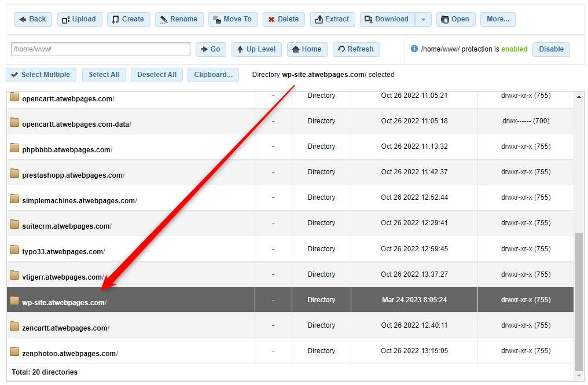Click the Upload icon in the toolbar
This screenshot has height=385, width=588.
click(66, 19)
